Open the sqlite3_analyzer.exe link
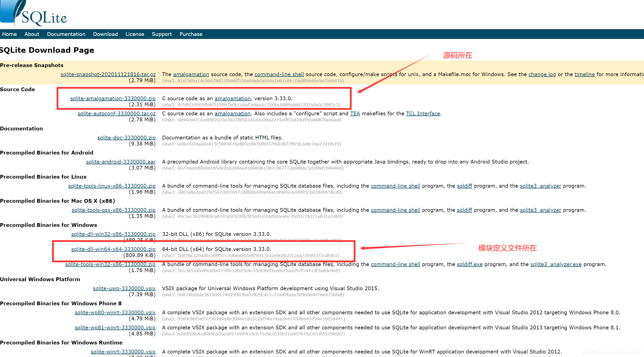The image size is (644, 357). tap(556, 264)
